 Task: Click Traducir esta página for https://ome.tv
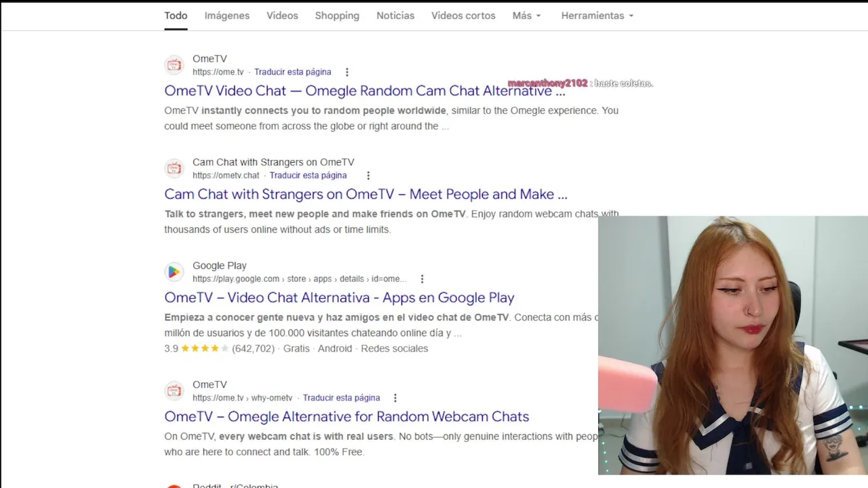tap(293, 72)
